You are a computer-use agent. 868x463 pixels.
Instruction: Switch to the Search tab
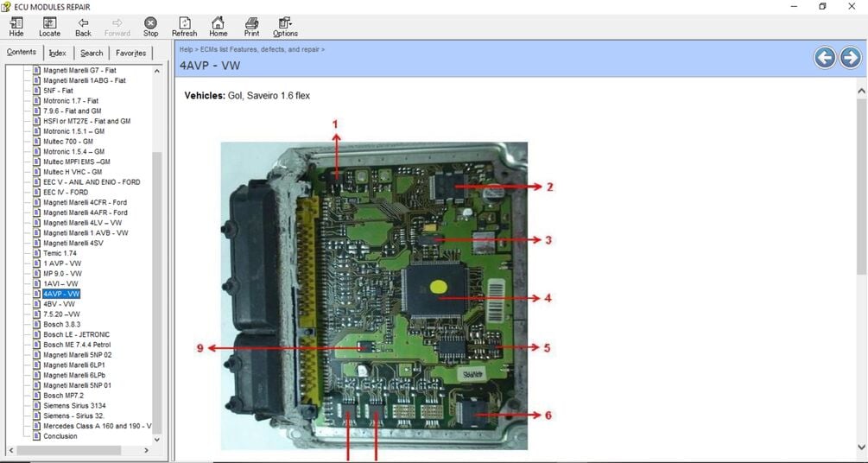coord(92,54)
